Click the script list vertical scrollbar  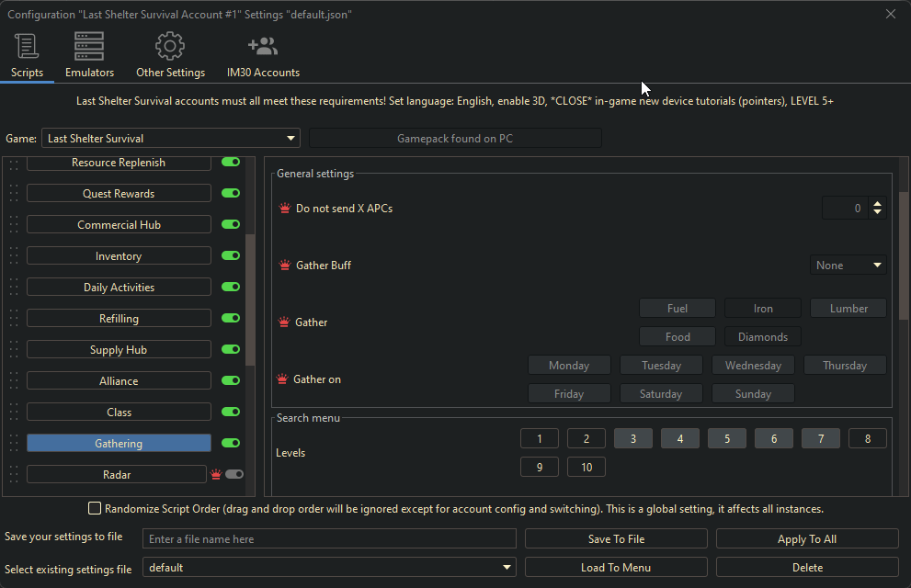pos(250,299)
